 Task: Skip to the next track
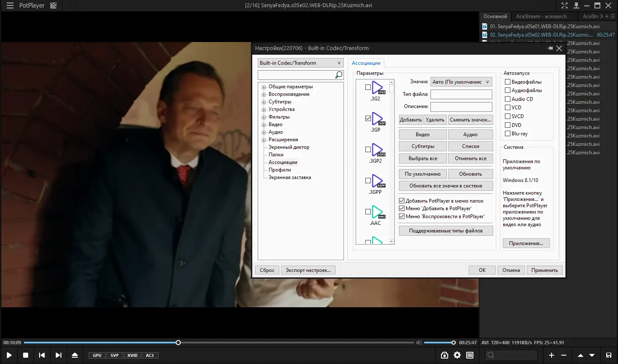[58, 355]
